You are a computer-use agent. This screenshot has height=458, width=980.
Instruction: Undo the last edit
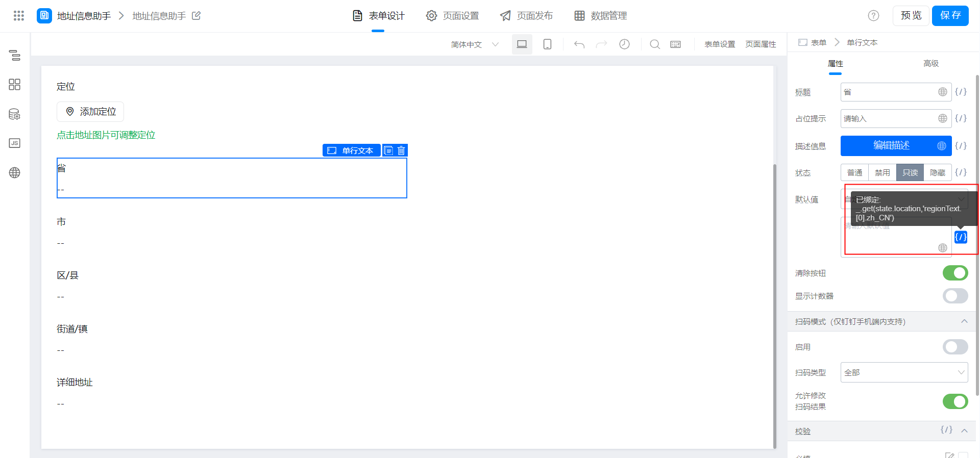[579, 44]
